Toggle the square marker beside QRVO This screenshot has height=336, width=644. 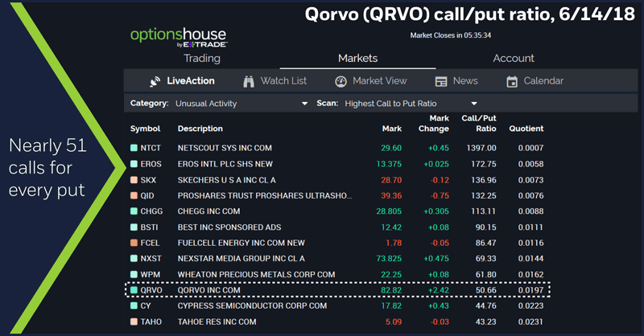134,290
